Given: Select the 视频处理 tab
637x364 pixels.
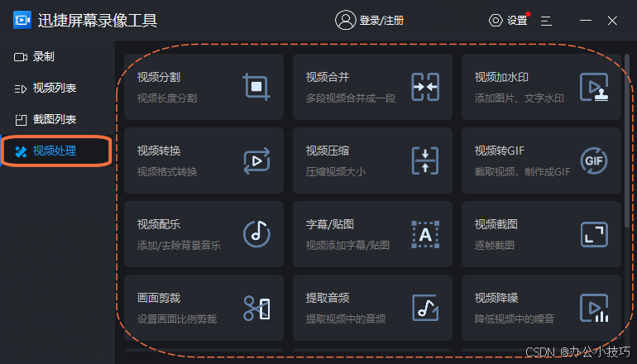Looking at the screenshot, I should click(x=56, y=151).
